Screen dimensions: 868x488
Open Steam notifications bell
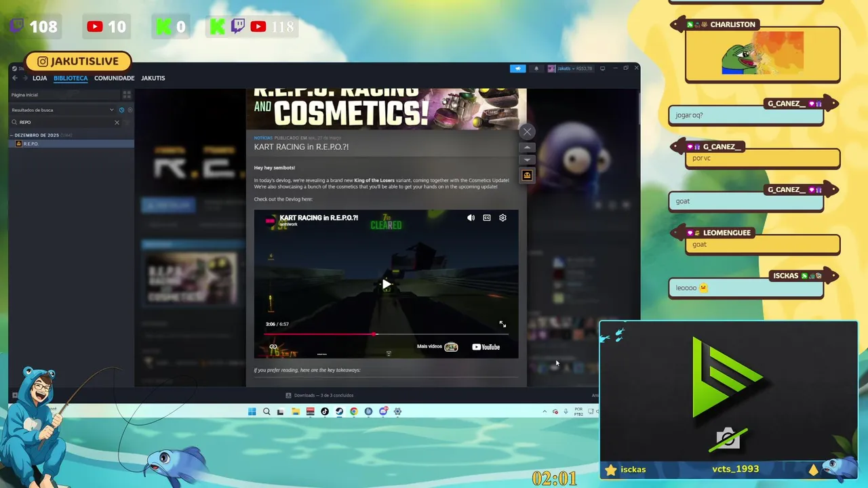click(x=536, y=68)
